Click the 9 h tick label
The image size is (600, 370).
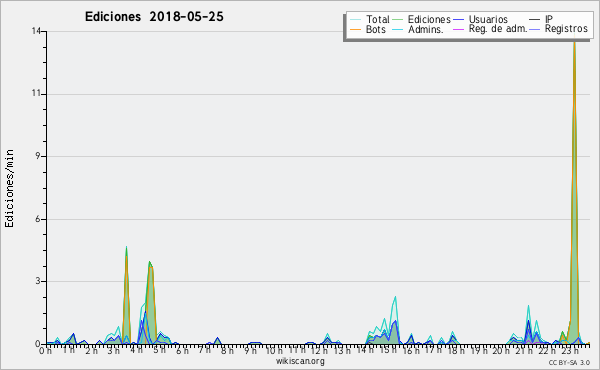coord(251,351)
